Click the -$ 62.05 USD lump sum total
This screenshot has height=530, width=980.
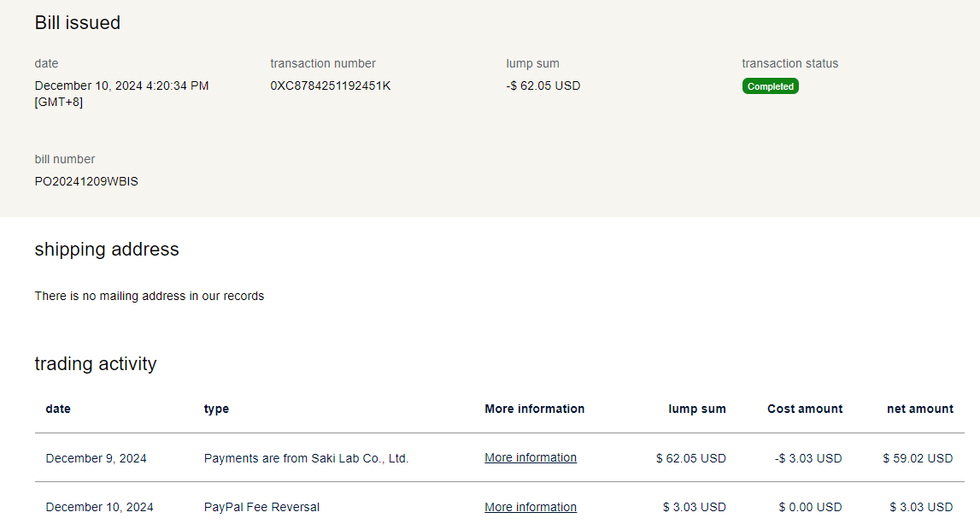[543, 85]
